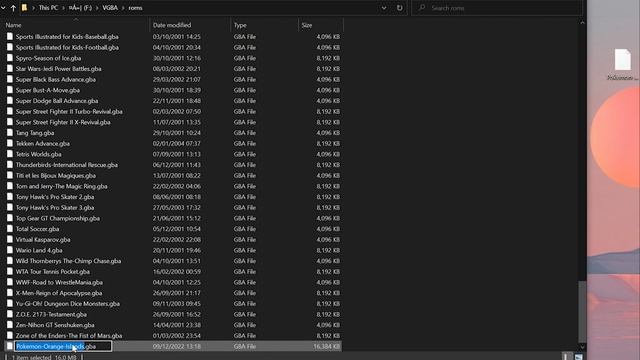Select 'X-Men-Reign of Apocalypse.gba'
640x360 pixels.
(59, 293)
